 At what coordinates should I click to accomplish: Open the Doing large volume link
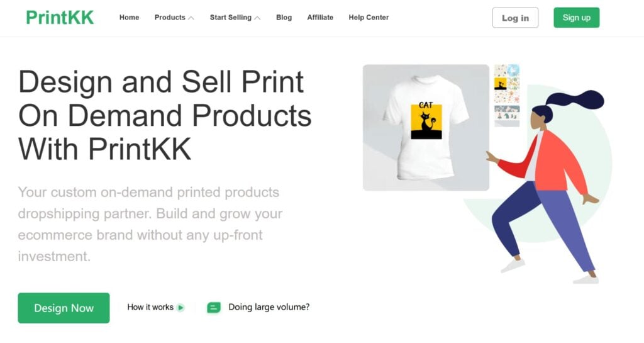(269, 308)
